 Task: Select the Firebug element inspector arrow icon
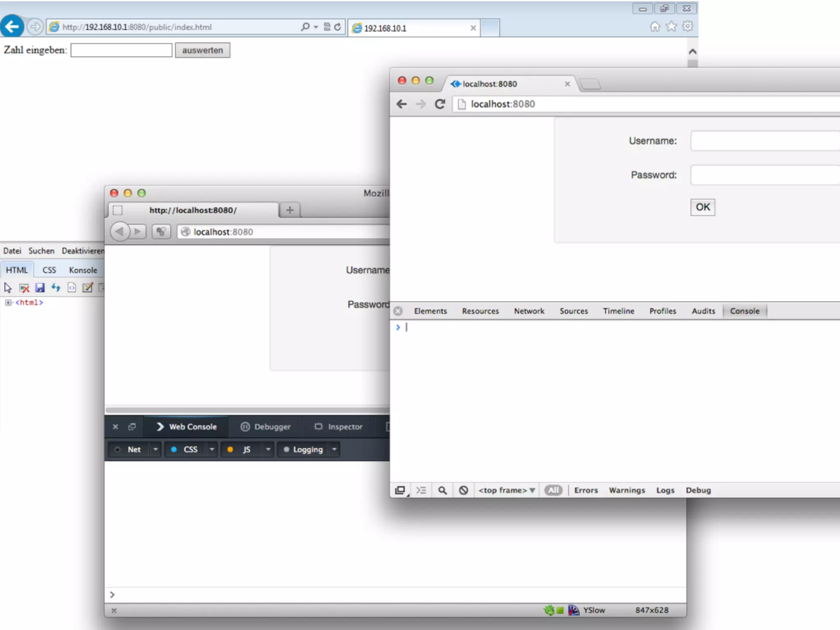click(x=8, y=288)
